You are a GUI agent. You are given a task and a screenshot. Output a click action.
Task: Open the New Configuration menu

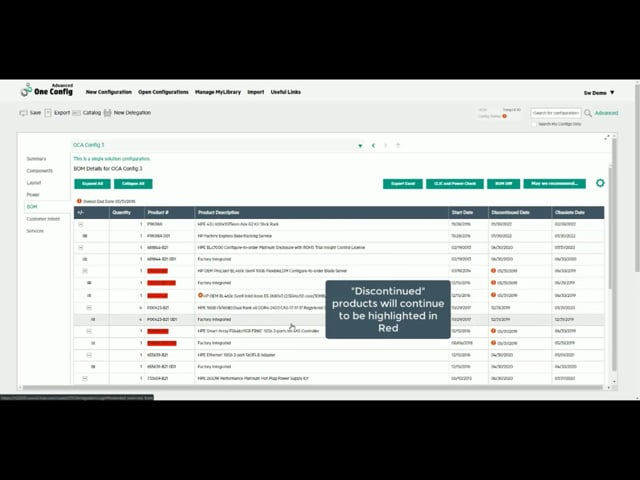click(x=109, y=92)
